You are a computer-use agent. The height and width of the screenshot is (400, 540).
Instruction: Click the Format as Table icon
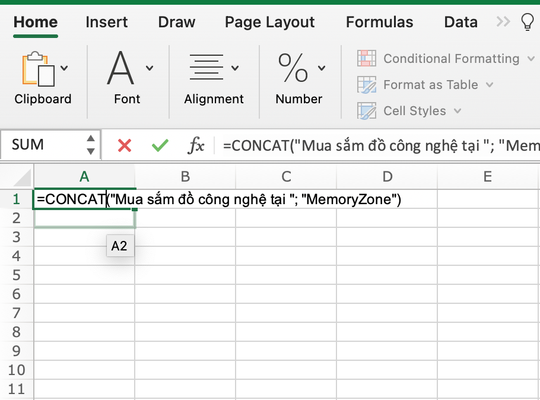[366, 85]
